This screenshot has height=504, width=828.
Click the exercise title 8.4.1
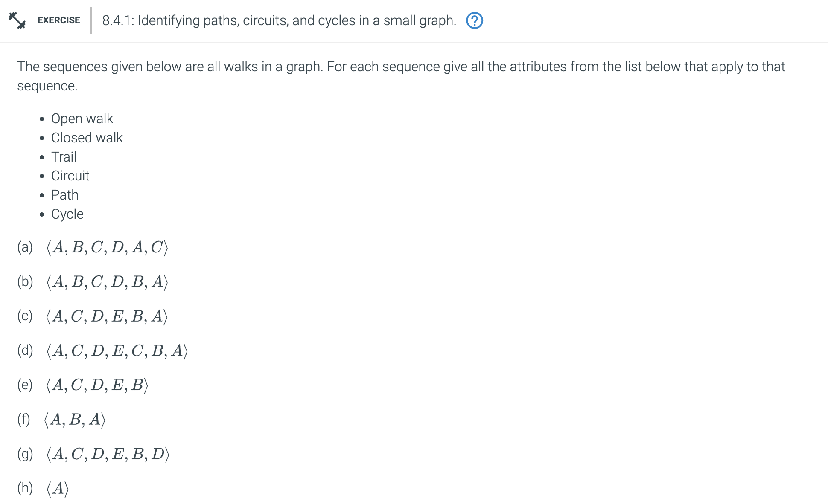tap(279, 20)
